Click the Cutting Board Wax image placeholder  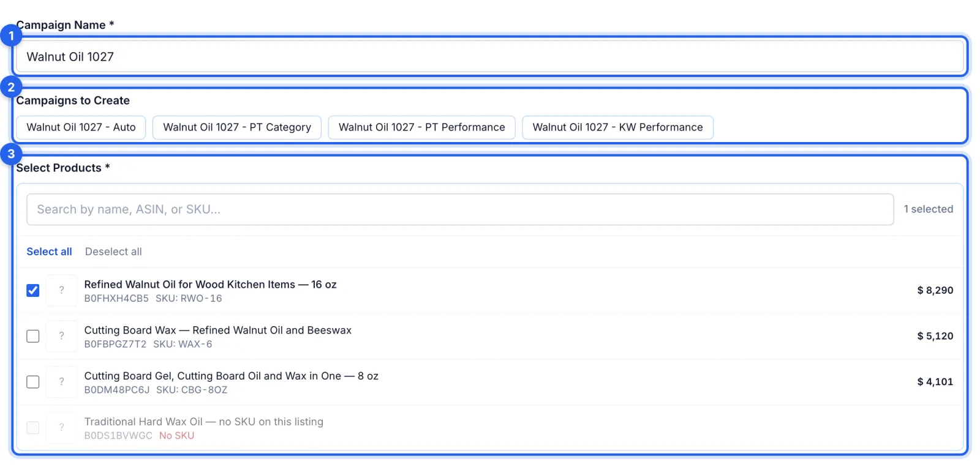pos(62,336)
